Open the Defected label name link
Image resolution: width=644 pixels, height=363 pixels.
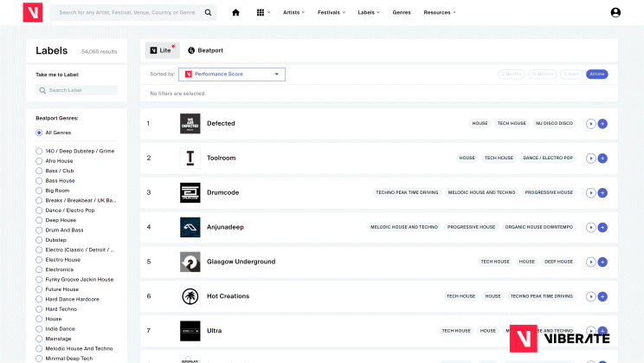coord(221,123)
